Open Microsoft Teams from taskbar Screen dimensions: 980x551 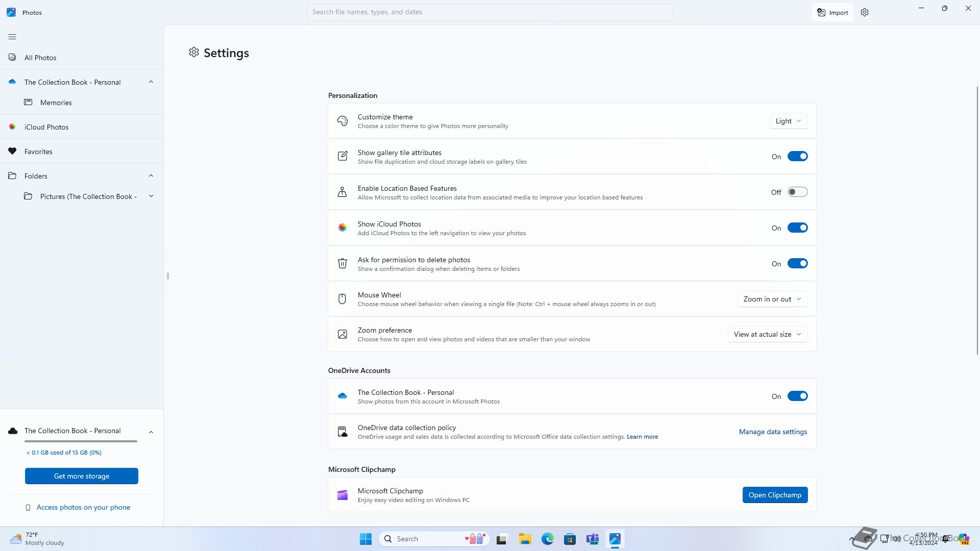pyautogui.click(x=593, y=539)
